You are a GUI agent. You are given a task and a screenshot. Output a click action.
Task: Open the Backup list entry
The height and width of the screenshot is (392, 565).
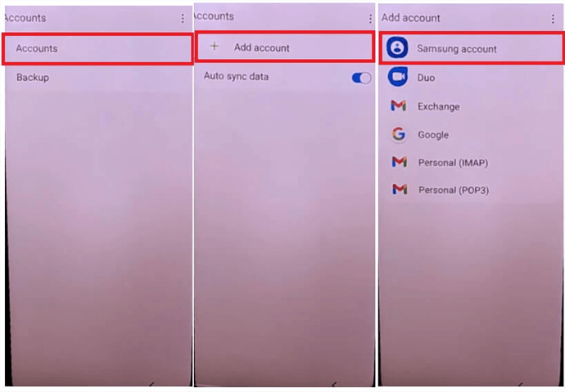(x=97, y=78)
